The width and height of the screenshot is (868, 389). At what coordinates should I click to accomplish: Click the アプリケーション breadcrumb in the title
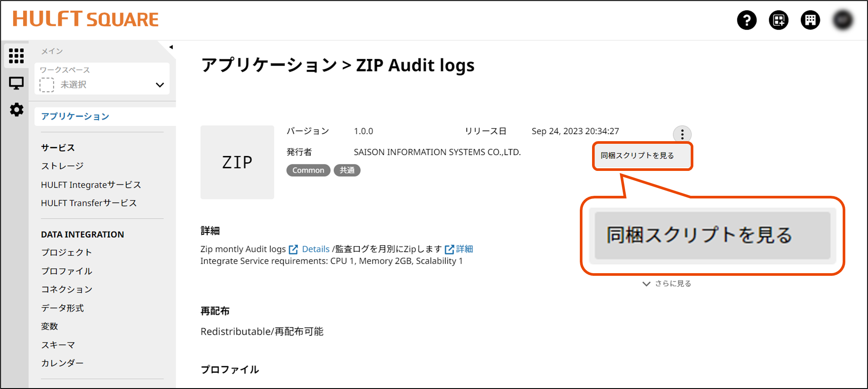tap(269, 65)
